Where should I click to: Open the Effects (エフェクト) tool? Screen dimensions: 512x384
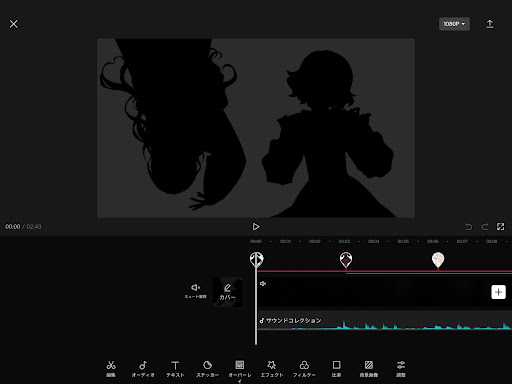(272, 368)
